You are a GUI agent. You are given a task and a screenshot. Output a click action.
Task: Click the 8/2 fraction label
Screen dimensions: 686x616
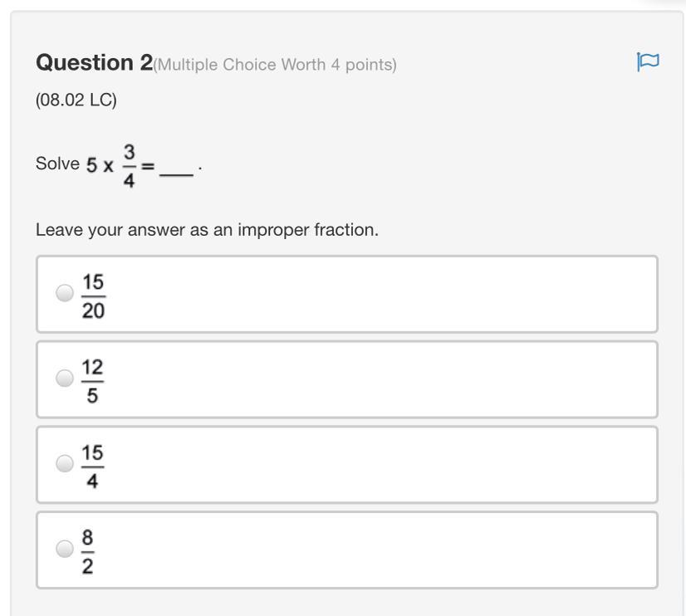click(87, 550)
